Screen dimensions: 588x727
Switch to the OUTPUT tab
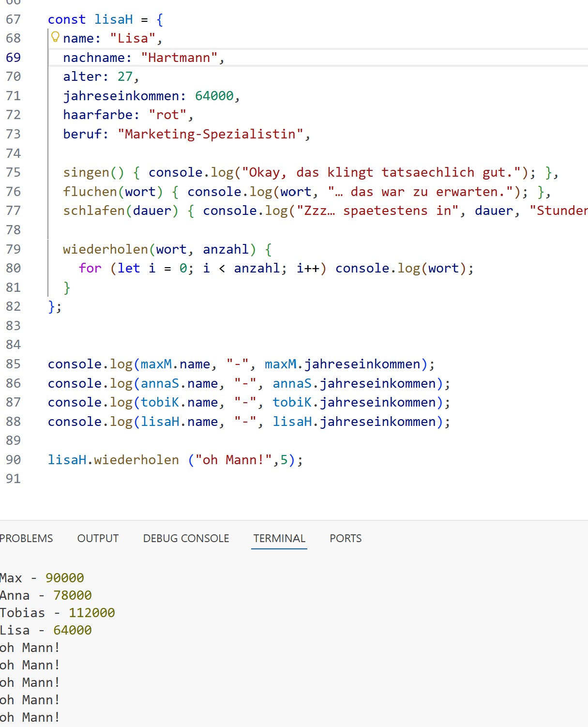[x=98, y=538]
